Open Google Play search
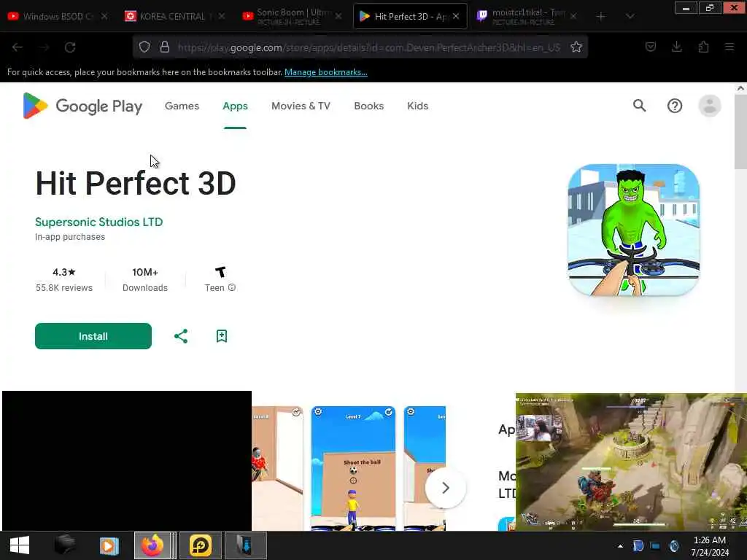The height and width of the screenshot is (560, 747). click(x=639, y=105)
